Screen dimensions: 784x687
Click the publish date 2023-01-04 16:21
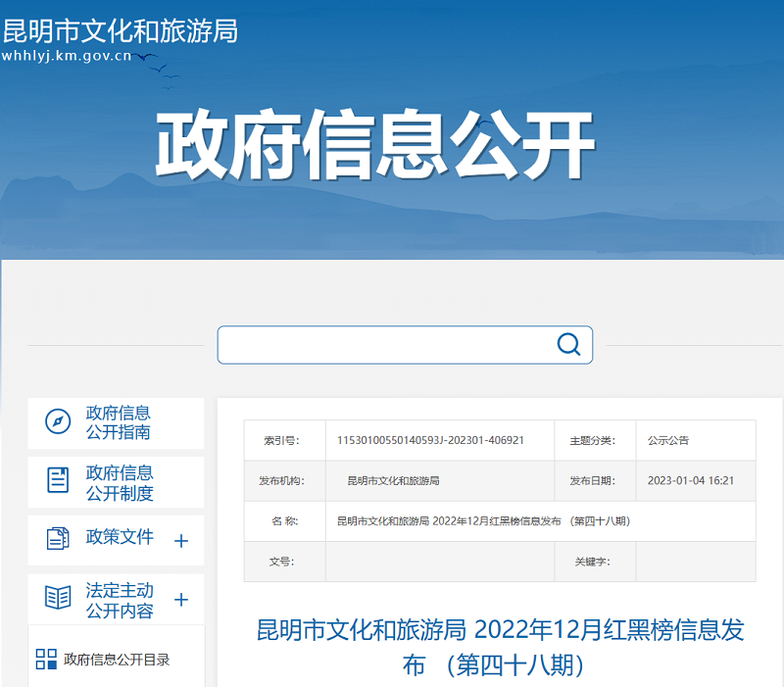click(x=691, y=480)
